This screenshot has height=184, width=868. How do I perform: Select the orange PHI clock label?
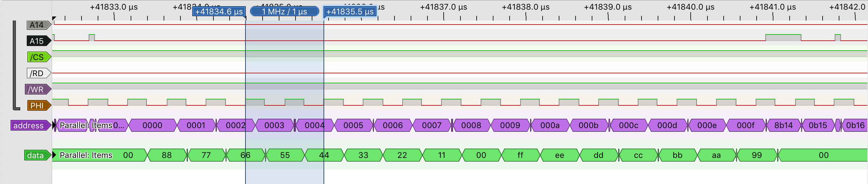pyautogui.click(x=38, y=106)
